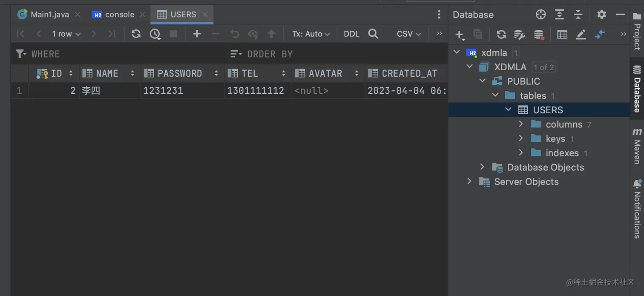Open the editor tabs three-dot menu
Image resolution: width=644 pixels, height=296 pixels.
pos(439,14)
